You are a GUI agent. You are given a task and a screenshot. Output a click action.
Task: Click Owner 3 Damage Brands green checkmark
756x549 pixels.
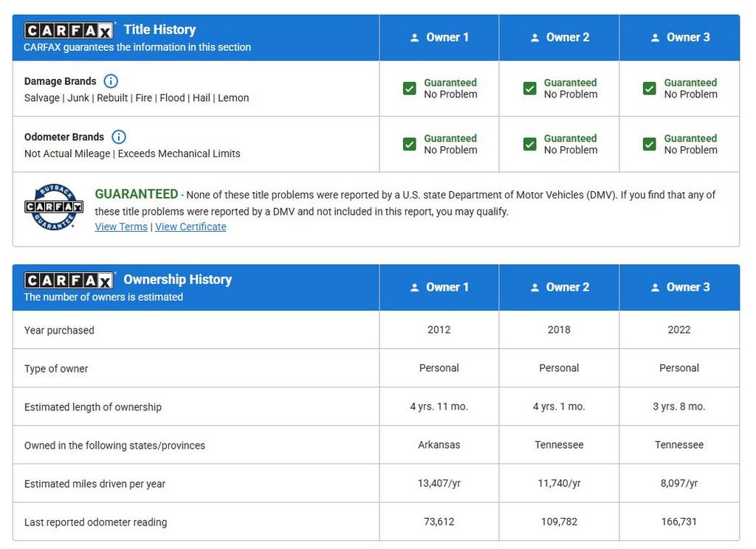(x=649, y=89)
